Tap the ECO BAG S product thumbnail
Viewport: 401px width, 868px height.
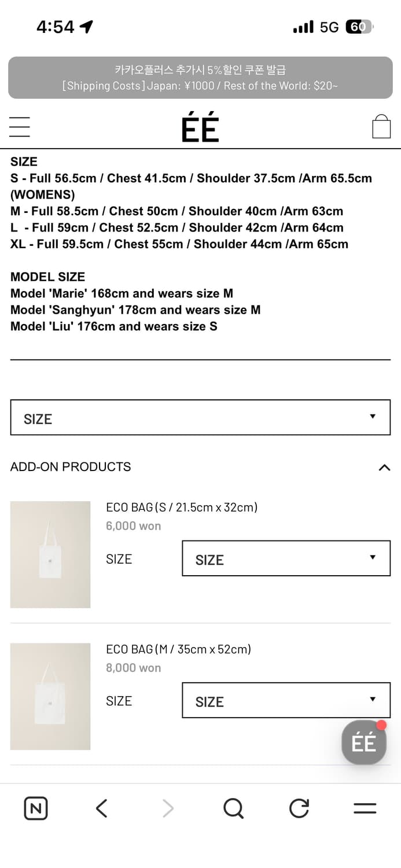pos(50,554)
